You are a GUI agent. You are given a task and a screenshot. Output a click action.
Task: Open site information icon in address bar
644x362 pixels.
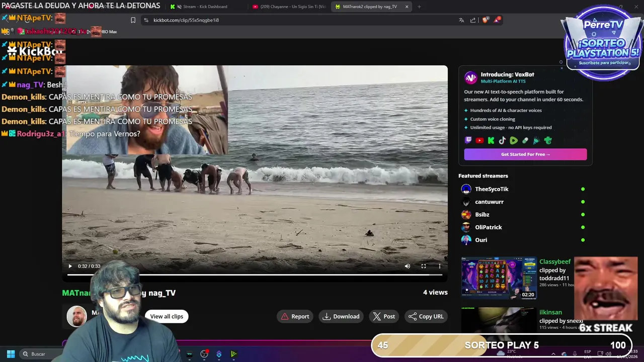[146, 20]
